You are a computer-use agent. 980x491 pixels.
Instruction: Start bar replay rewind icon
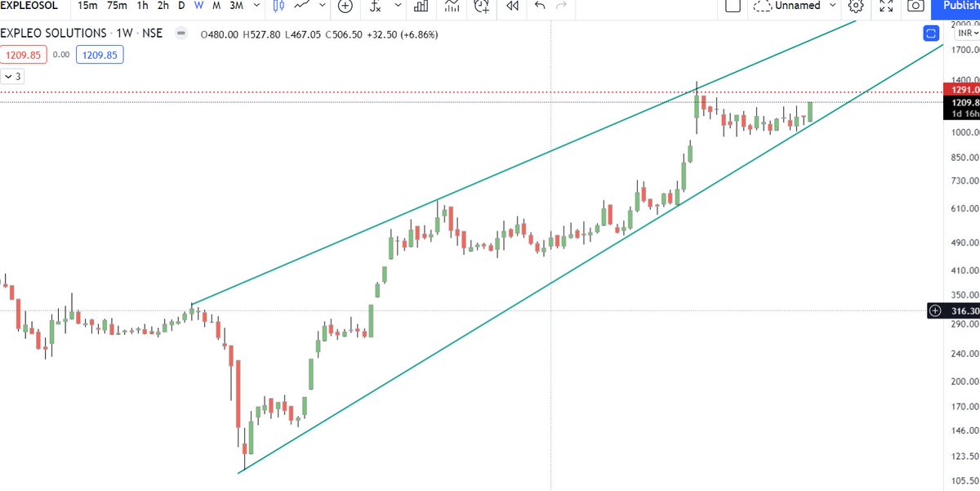point(512,6)
